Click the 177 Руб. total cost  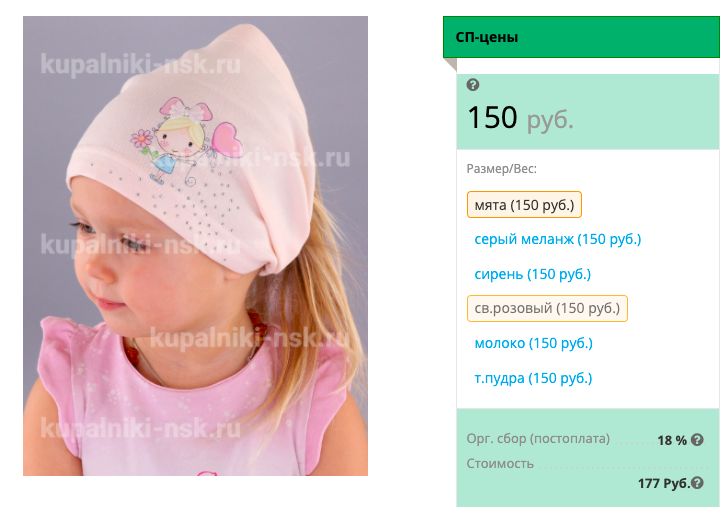point(664,483)
